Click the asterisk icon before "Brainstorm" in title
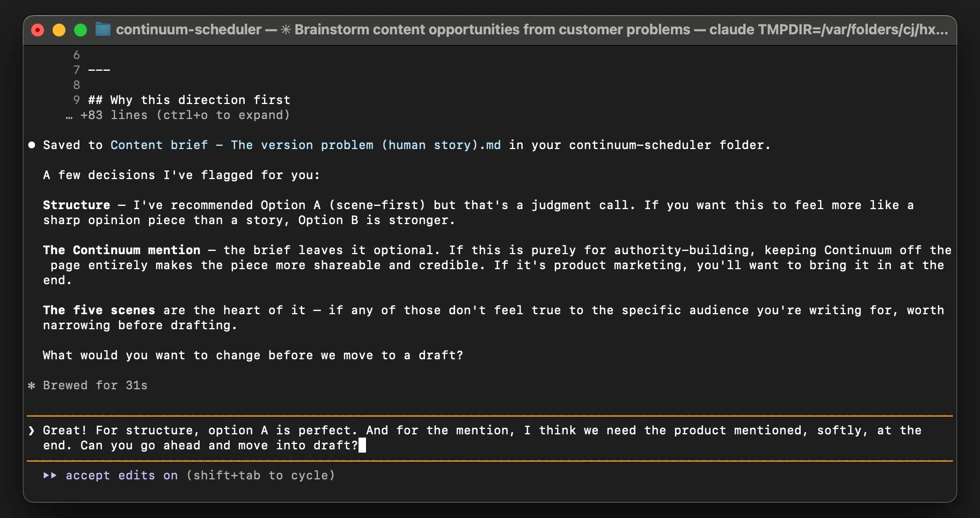Image resolution: width=980 pixels, height=518 pixels. [286, 29]
